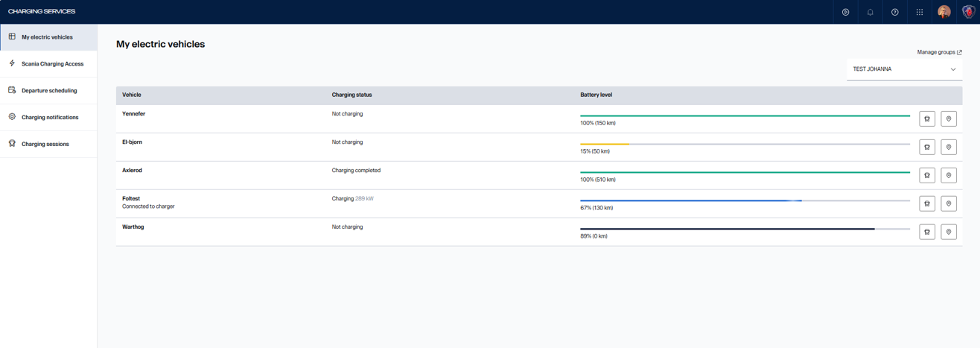
Task: Click Yennefer's Not charging status
Action: pos(347,114)
